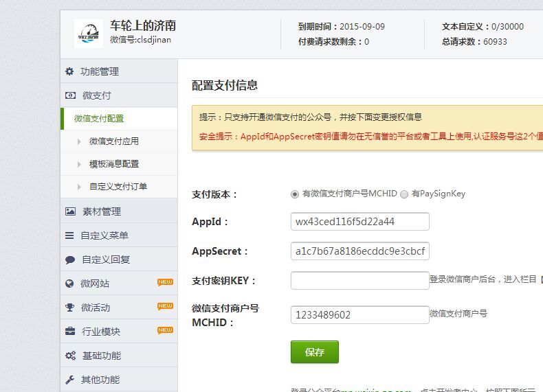Open the 微信支付配置 menu item
Viewport: 543px width, 392px height.
pos(99,119)
